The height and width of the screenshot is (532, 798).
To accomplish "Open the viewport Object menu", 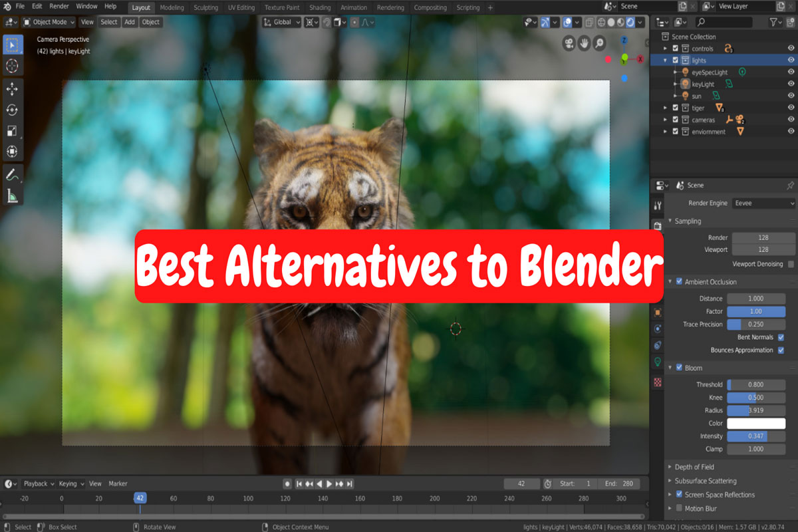I will [151, 22].
